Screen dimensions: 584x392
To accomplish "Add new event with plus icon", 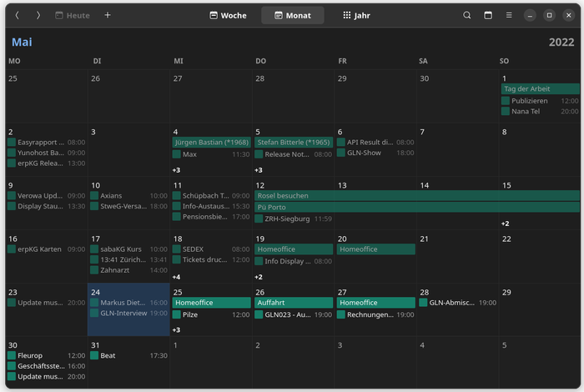I will click(108, 15).
